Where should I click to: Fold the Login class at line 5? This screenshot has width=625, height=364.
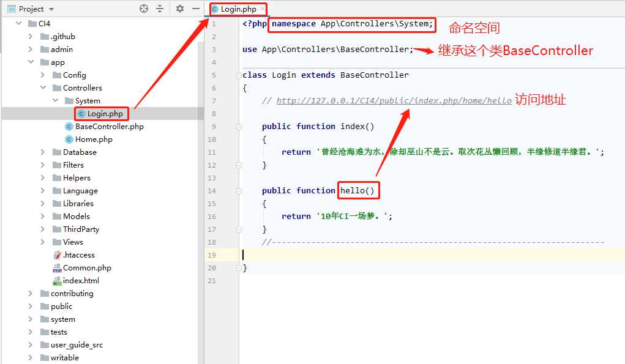(239, 75)
